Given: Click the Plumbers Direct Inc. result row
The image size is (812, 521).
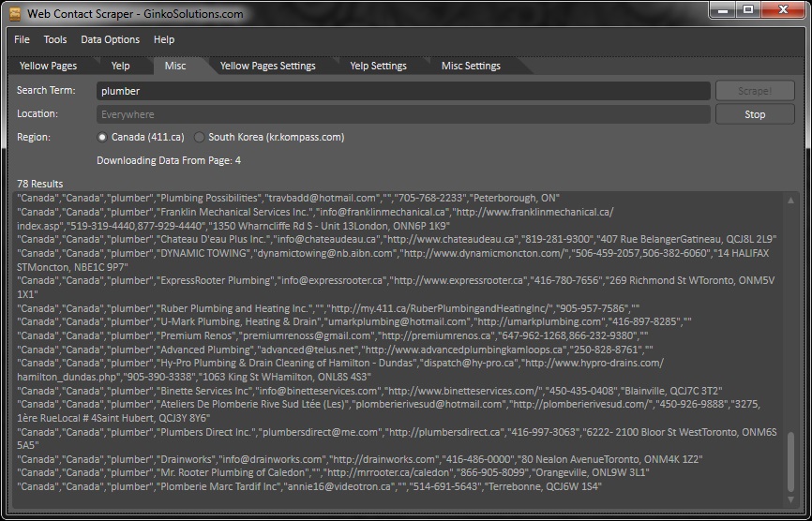Looking at the screenshot, I should point(397,439).
